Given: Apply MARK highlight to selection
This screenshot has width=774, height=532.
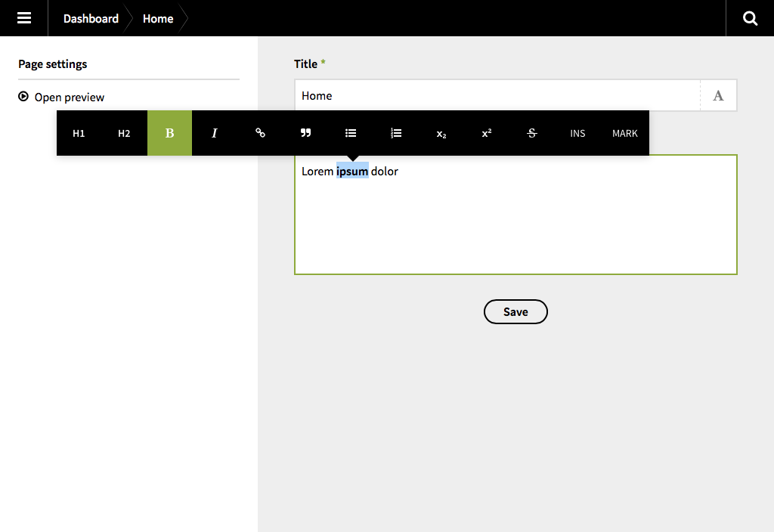Looking at the screenshot, I should click(624, 133).
